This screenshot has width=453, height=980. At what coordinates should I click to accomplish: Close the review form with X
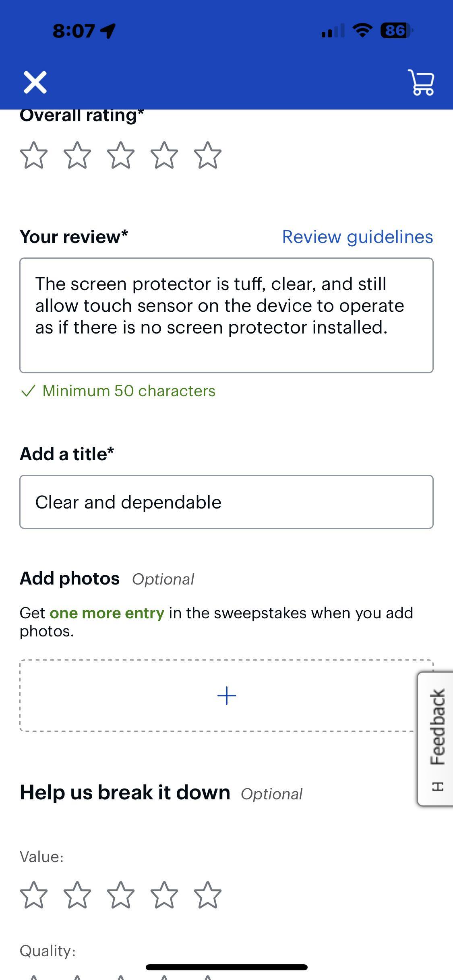(35, 82)
